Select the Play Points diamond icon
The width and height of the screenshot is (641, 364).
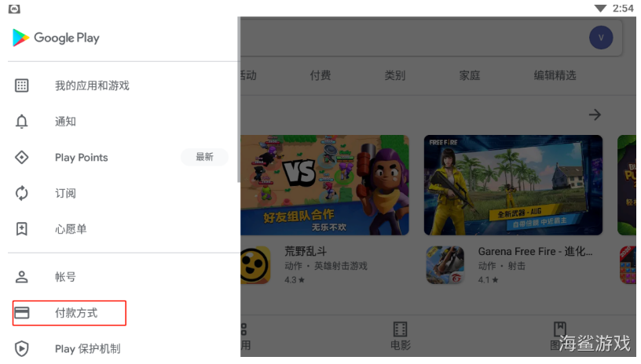22,158
